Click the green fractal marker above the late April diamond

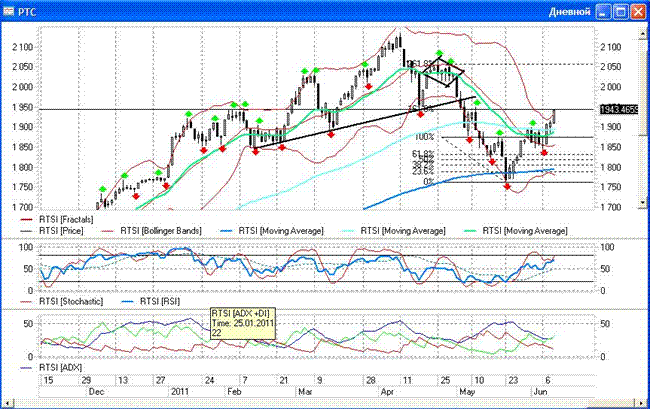pos(439,53)
